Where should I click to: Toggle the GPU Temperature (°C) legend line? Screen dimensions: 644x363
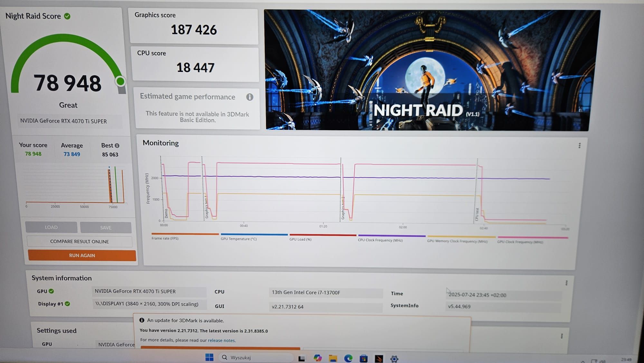coord(254,237)
